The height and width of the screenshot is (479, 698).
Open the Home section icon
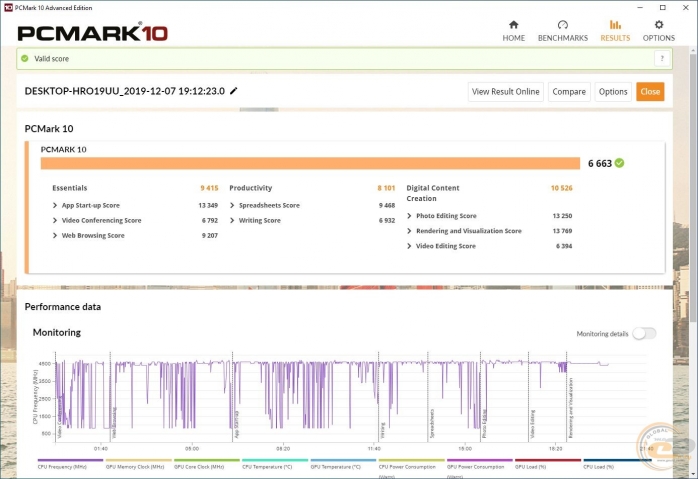(x=514, y=24)
